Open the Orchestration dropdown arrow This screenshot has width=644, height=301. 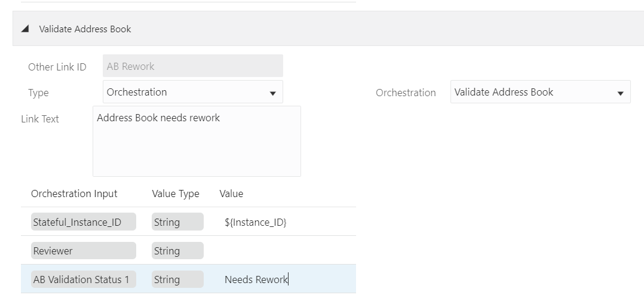(620, 93)
